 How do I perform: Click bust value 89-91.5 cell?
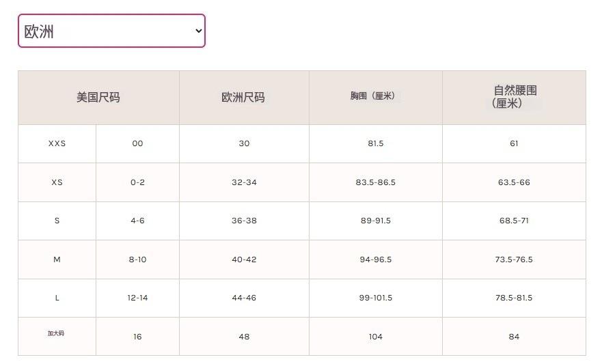coord(376,221)
